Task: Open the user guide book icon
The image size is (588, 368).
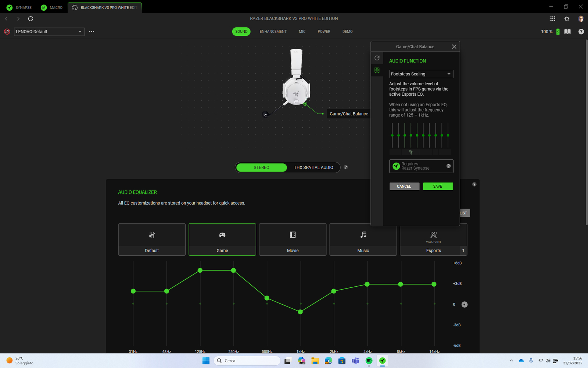Action: pyautogui.click(x=567, y=32)
